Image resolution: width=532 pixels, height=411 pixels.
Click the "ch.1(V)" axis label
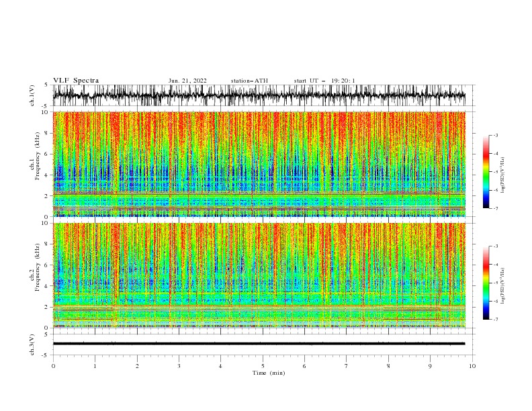pos(32,95)
